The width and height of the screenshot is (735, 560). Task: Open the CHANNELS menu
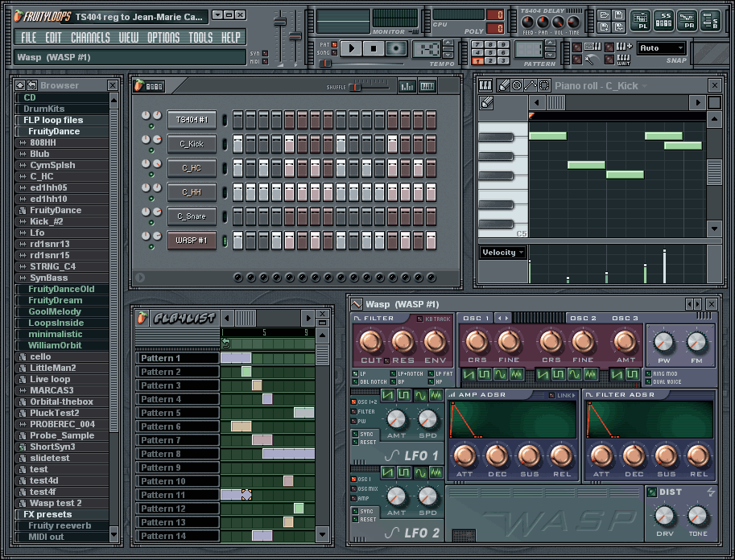(x=90, y=38)
